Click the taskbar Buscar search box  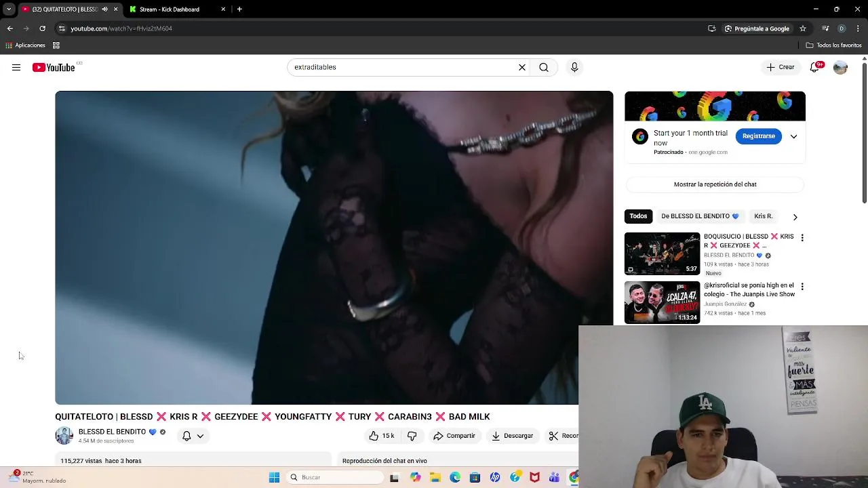pos(335,477)
